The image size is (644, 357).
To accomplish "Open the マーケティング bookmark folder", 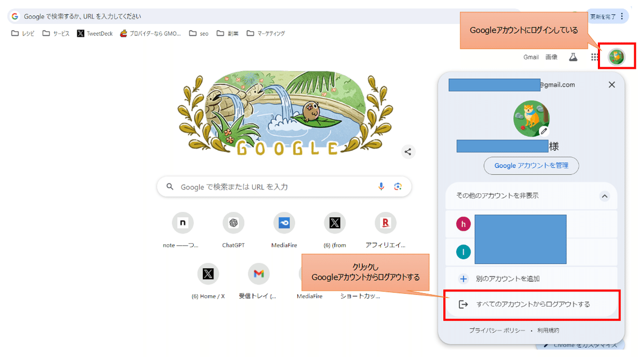I will [x=266, y=33].
